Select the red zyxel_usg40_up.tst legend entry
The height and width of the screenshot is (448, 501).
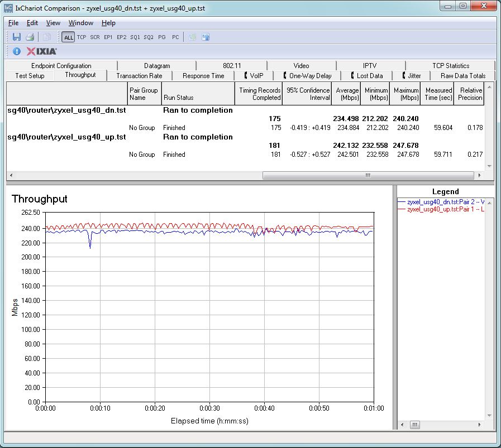(x=441, y=209)
